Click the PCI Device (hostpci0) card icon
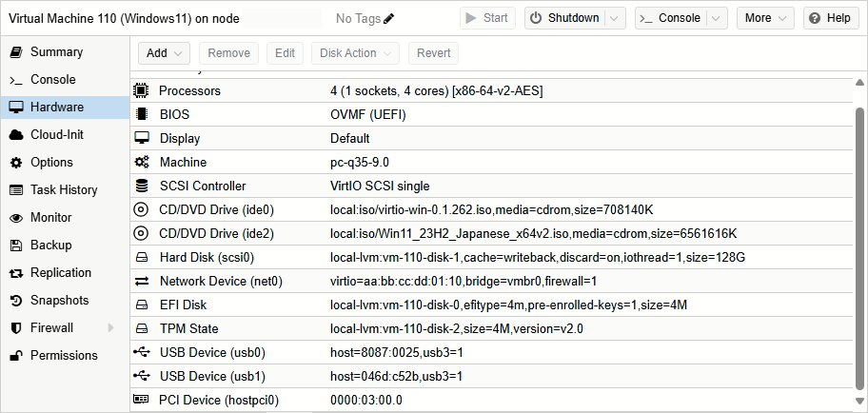The height and width of the screenshot is (413, 868). tap(141, 399)
